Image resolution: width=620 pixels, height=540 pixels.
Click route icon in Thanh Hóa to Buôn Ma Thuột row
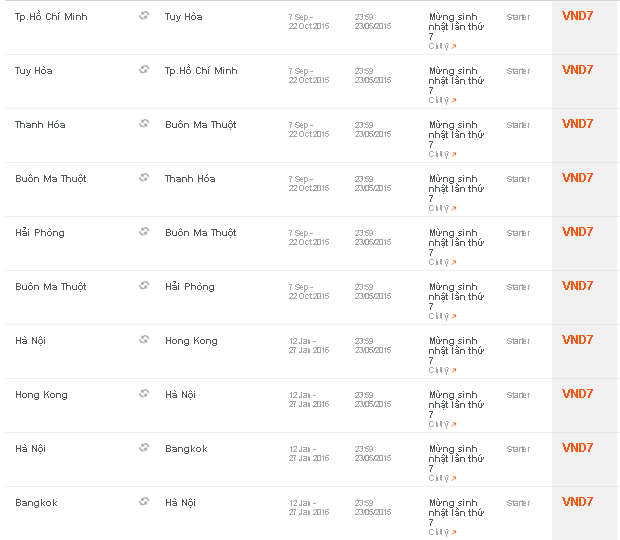click(x=144, y=124)
